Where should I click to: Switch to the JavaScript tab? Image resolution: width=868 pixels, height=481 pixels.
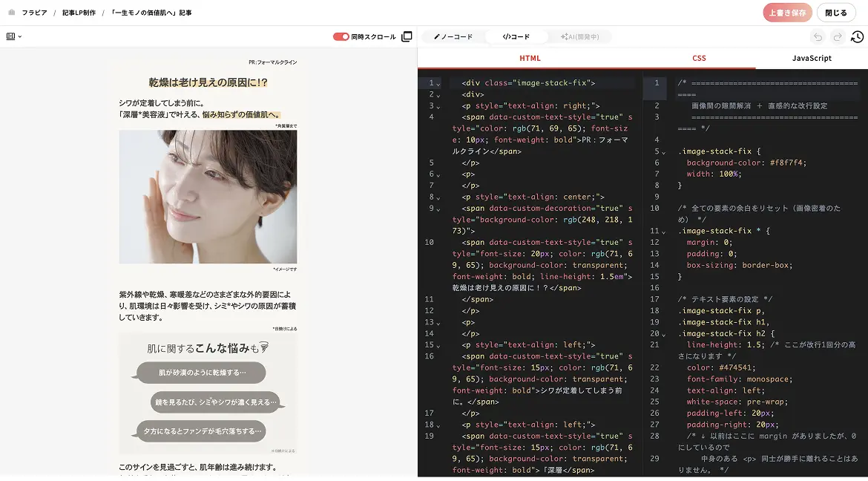pyautogui.click(x=811, y=57)
